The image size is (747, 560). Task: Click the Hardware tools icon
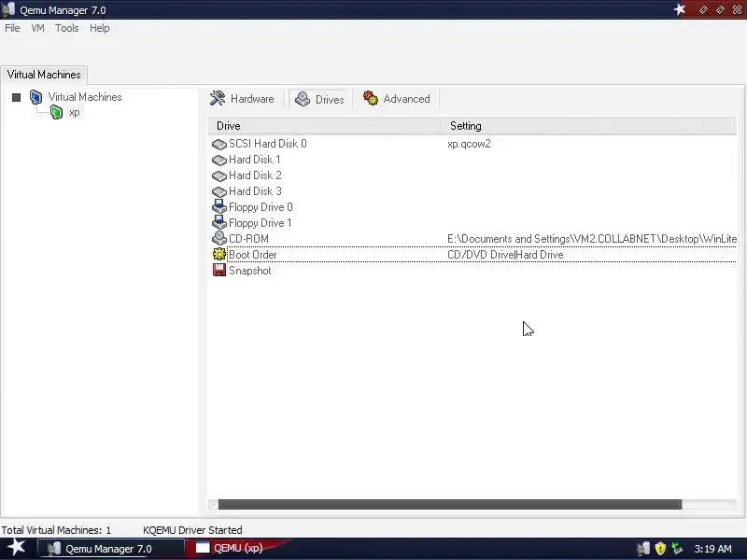[x=218, y=98]
